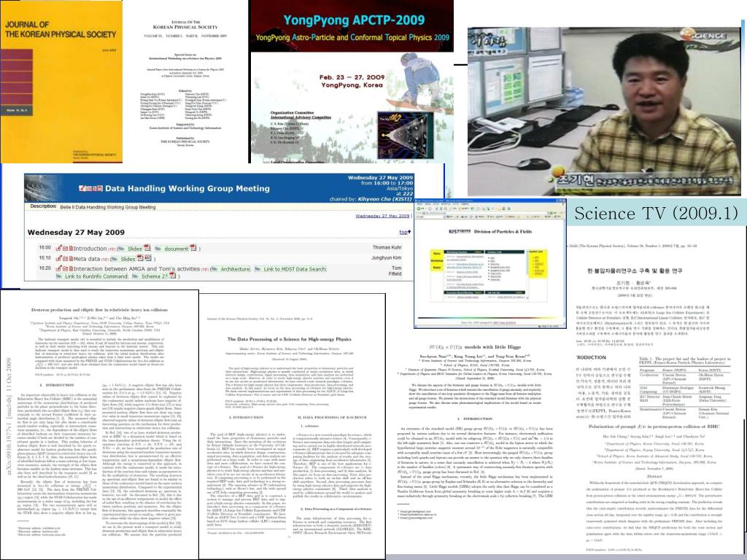The image size is (747, 560).
Task: Select the Science TV video frame of the man
Action: [x=604, y=111]
